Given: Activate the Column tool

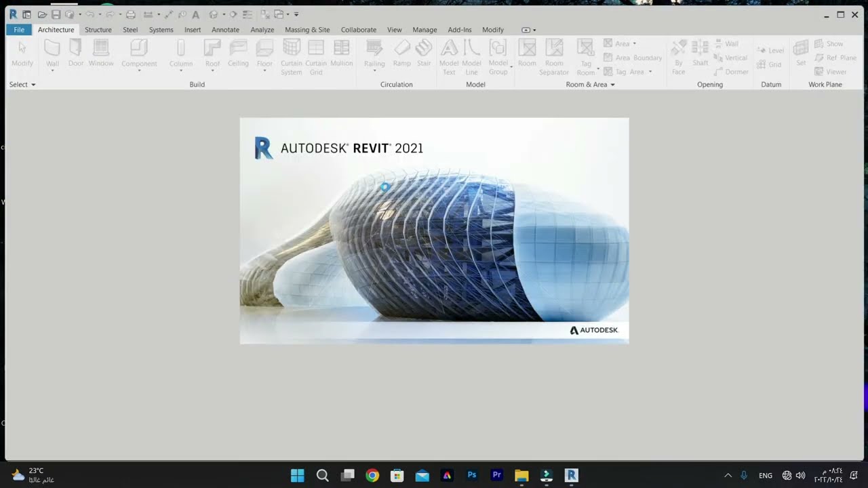Looking at the screenshot, I should (181, 54).
